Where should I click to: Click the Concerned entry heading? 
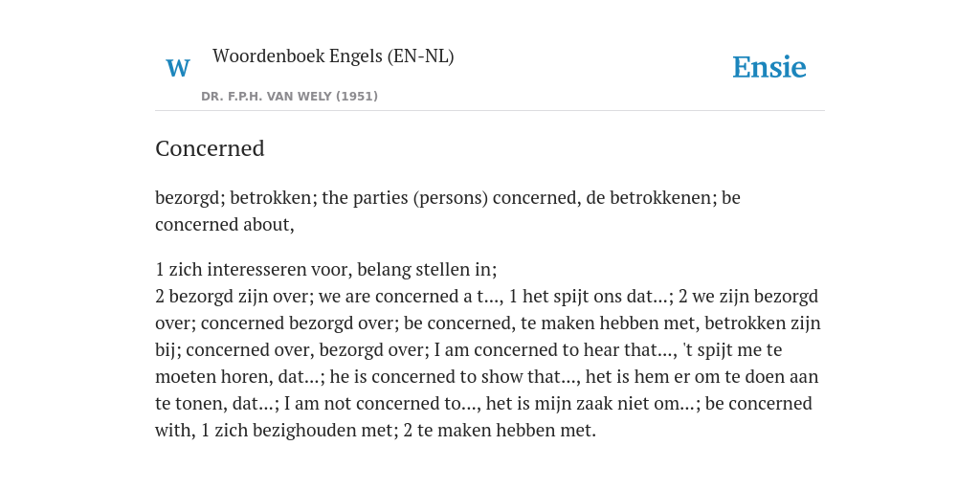[x=210, y=148]
